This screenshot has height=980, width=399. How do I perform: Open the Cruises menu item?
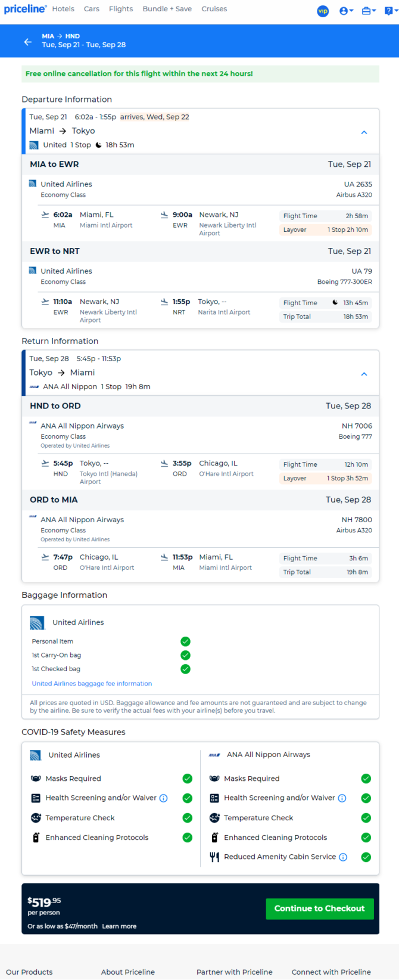coord(214,9)
